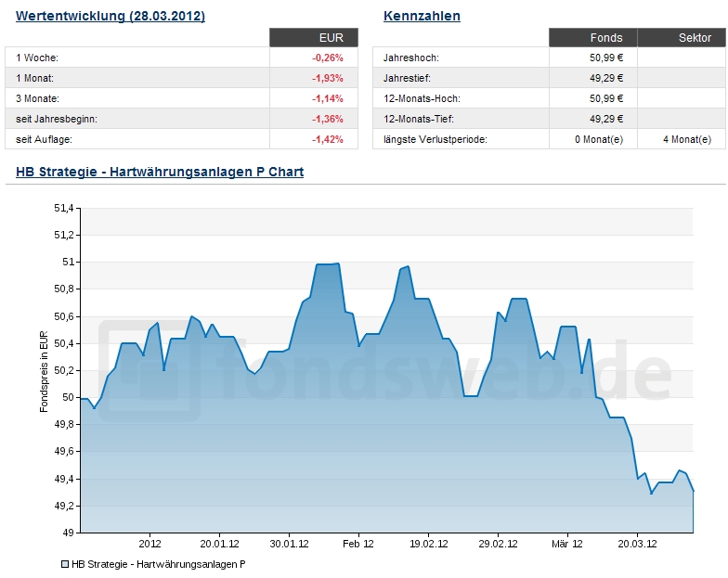Click the Feb 12 axis label
Viewport: 728px width, 578px height.
click(x=358, y=544)
